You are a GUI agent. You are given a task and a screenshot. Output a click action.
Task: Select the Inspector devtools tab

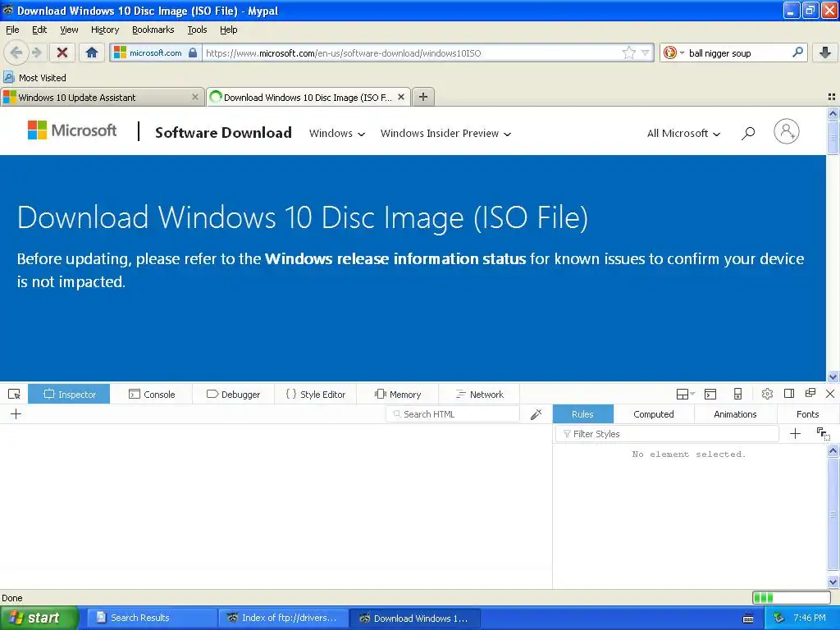(x=69, y=395)
